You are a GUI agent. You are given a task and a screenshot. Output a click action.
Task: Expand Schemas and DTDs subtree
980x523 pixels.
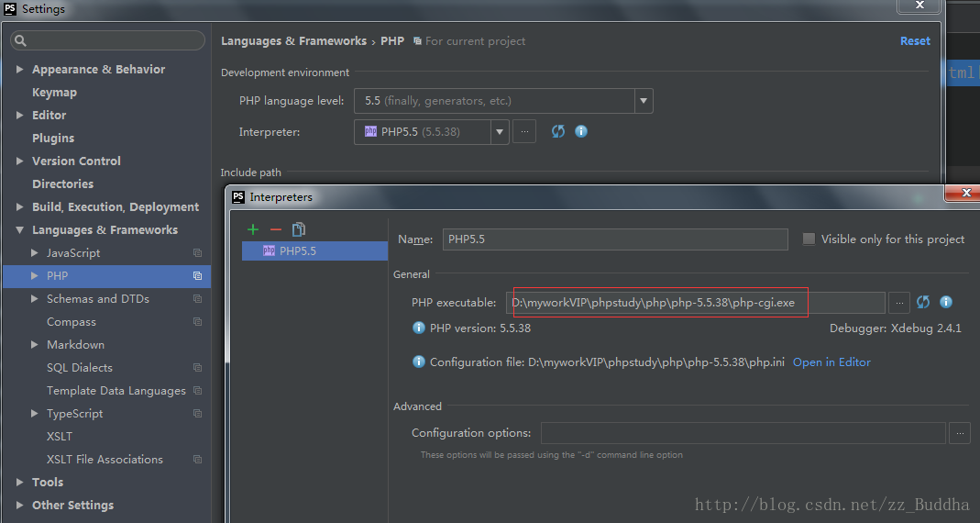[34, 299]
